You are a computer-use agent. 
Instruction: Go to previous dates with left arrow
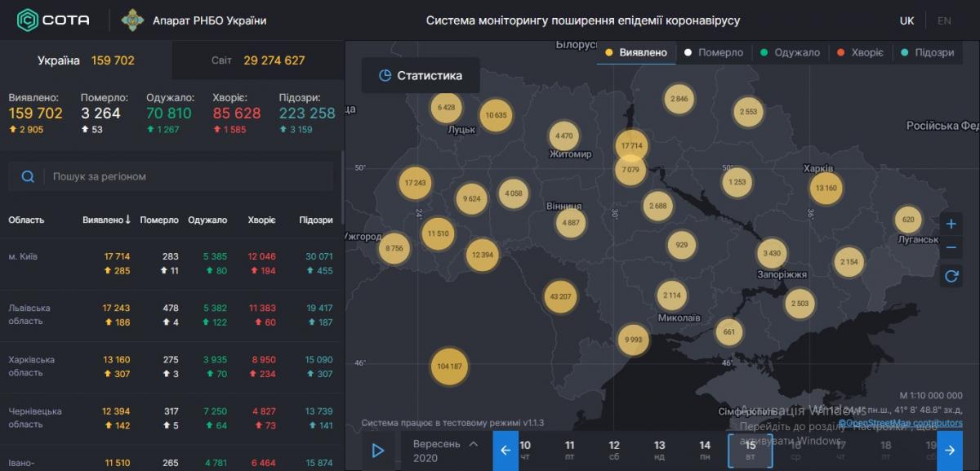point(506,450)
